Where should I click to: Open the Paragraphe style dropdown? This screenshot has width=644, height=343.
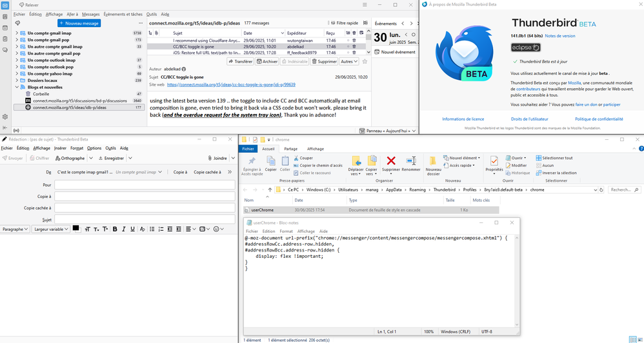tap(15, 229)
